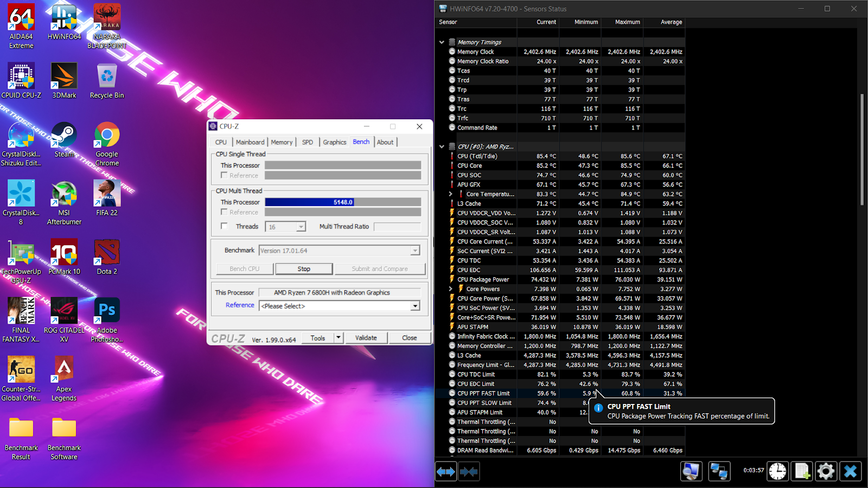Open the About tab in CPU-Z

[x=385, y=142]
